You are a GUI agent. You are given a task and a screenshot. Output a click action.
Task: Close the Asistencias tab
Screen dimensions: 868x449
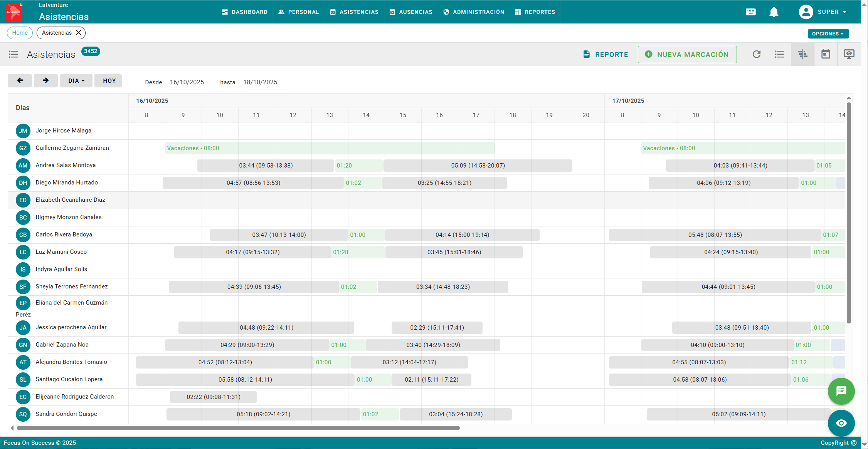(79, 33)
